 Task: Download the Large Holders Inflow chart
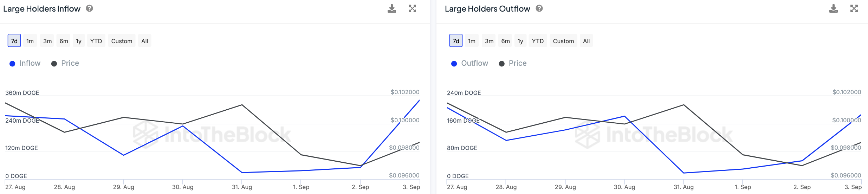click(x=391, y=9)
